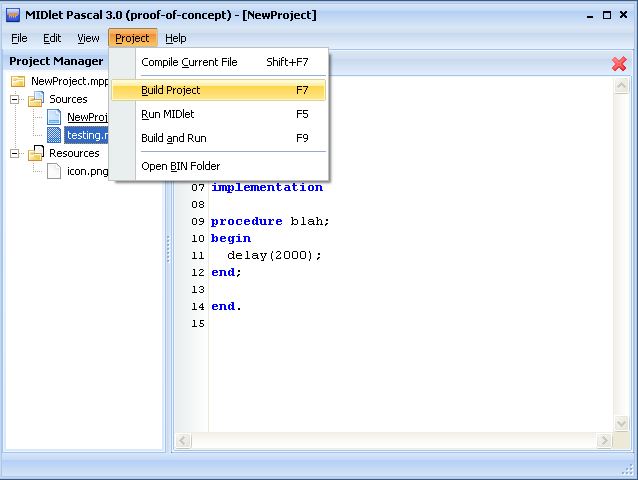This screenshot has width=638, height=480.
Task: Close the open Project menu
Action: (x=133, y=38)
